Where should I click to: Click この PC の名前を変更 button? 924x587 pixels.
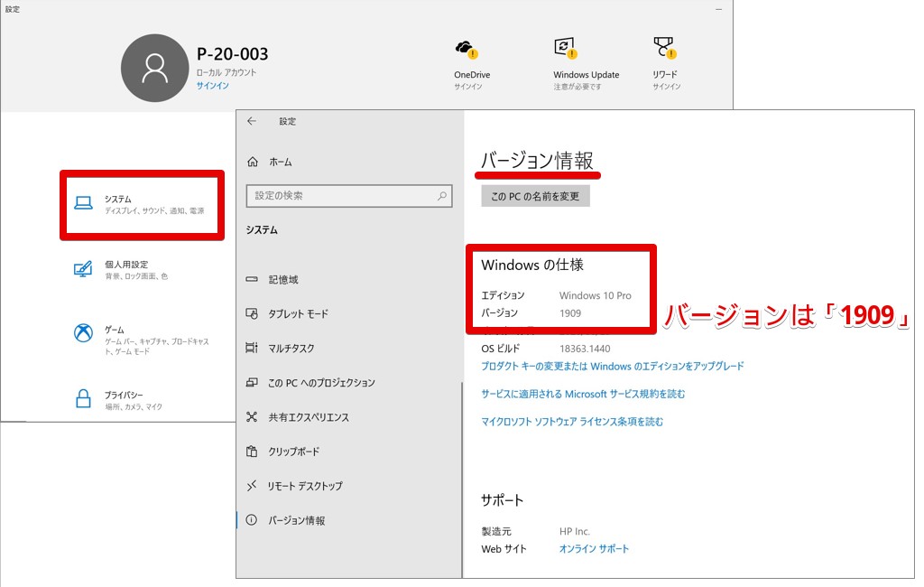[x=535, y=196]
